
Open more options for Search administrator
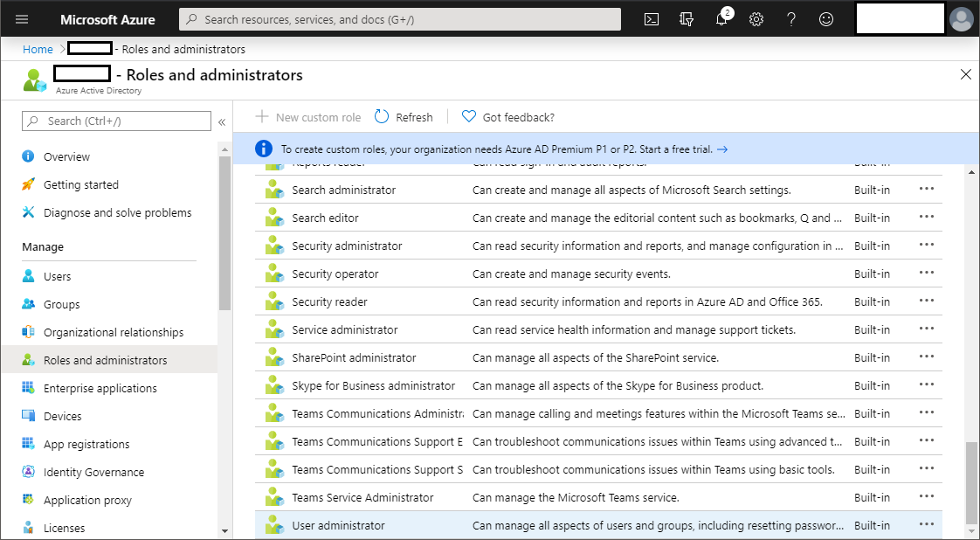pos(926,189)
